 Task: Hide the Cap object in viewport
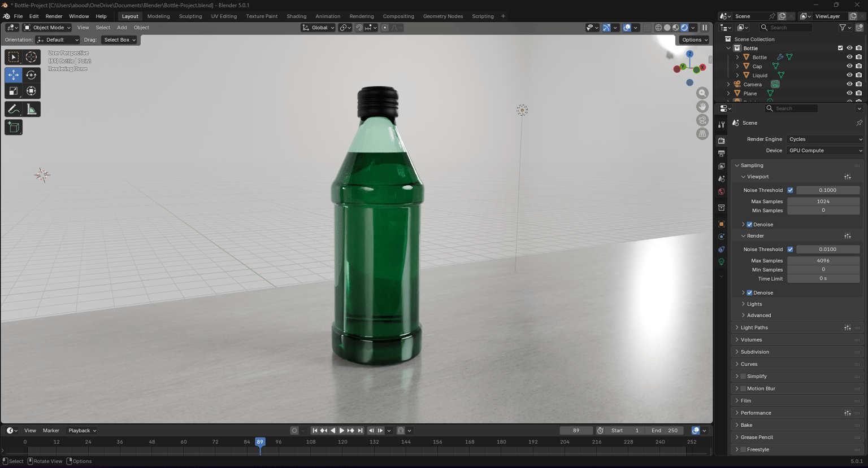pyautogui.click(x=849, y=66)
